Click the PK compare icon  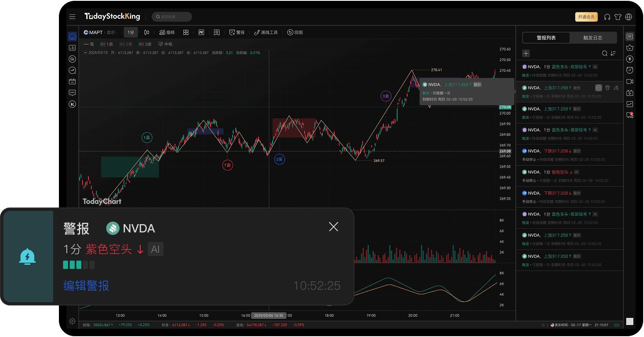(201, 32)
